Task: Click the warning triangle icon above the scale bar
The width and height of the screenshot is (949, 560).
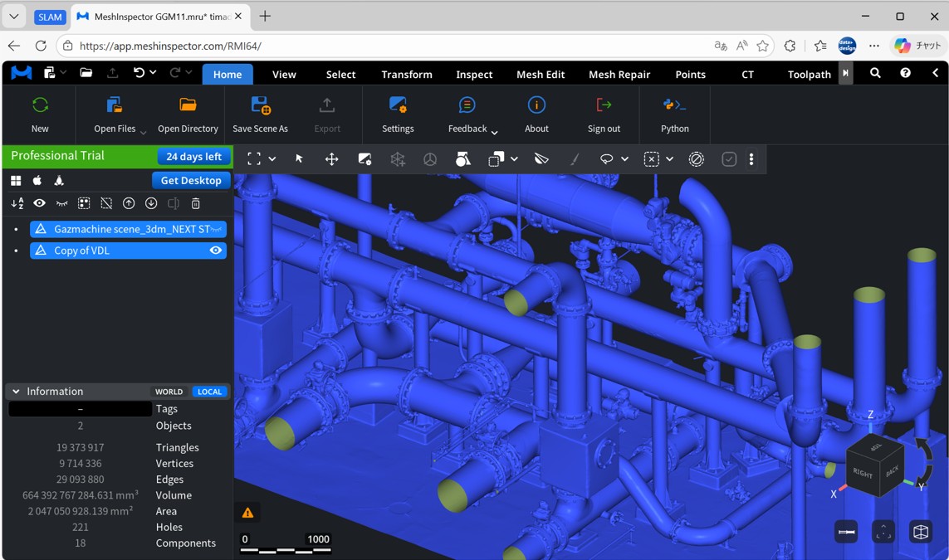Action: tap(247, 512)
